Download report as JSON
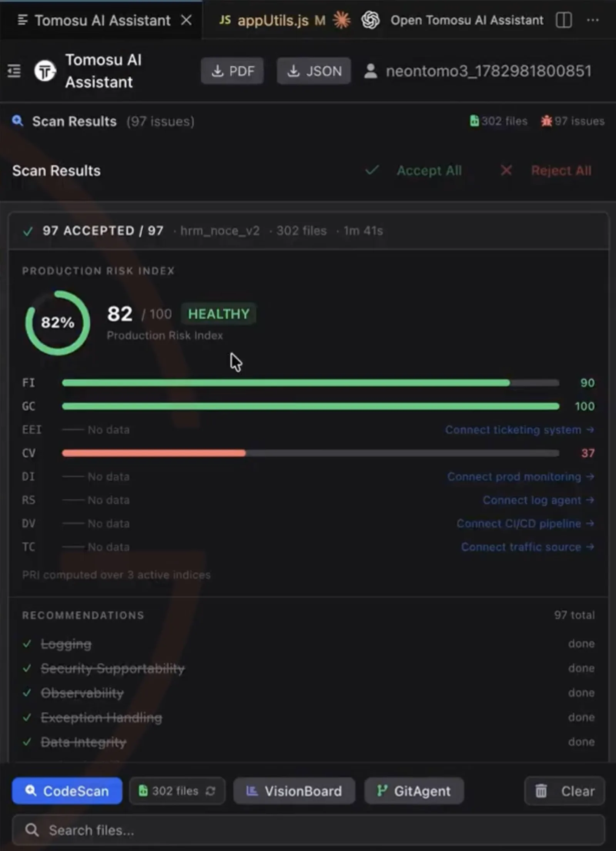Screen dimensions: 616x851 314,71
